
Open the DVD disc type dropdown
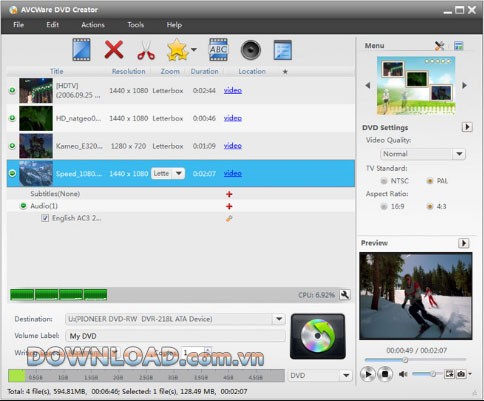[x=346, y=375]
